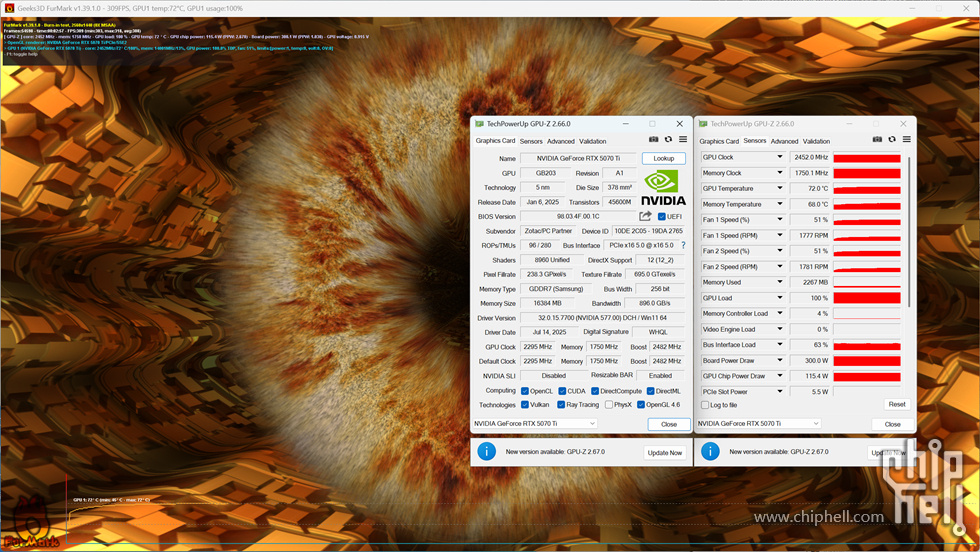Toggle the Vulkan checkbox
980x552 pixels.
[525, 404]
